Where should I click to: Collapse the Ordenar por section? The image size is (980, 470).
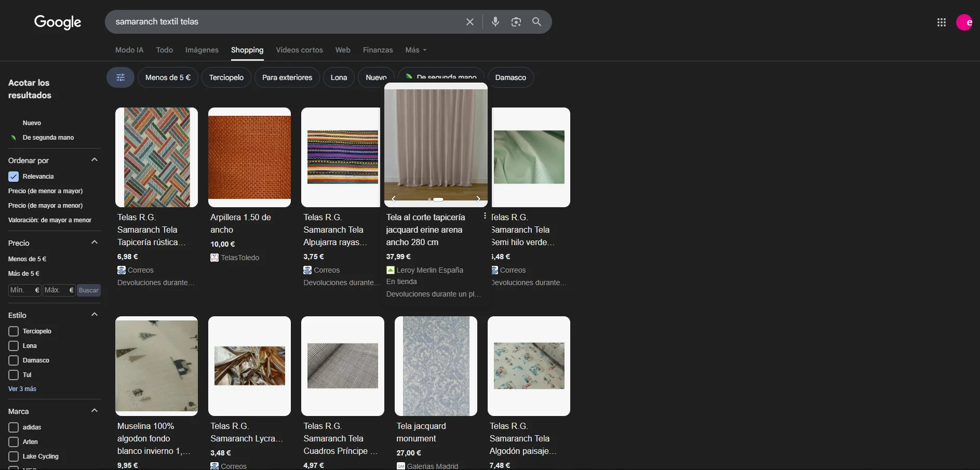[95, 159]
